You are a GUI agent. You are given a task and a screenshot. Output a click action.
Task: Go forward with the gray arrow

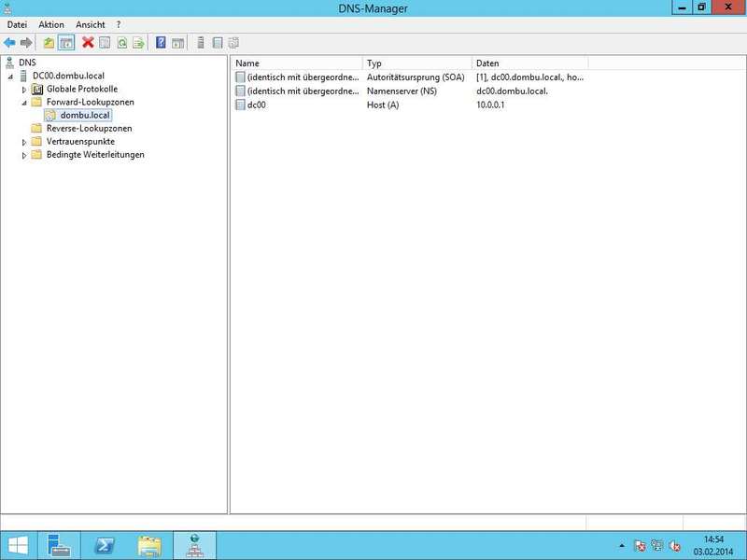point(26,43)
